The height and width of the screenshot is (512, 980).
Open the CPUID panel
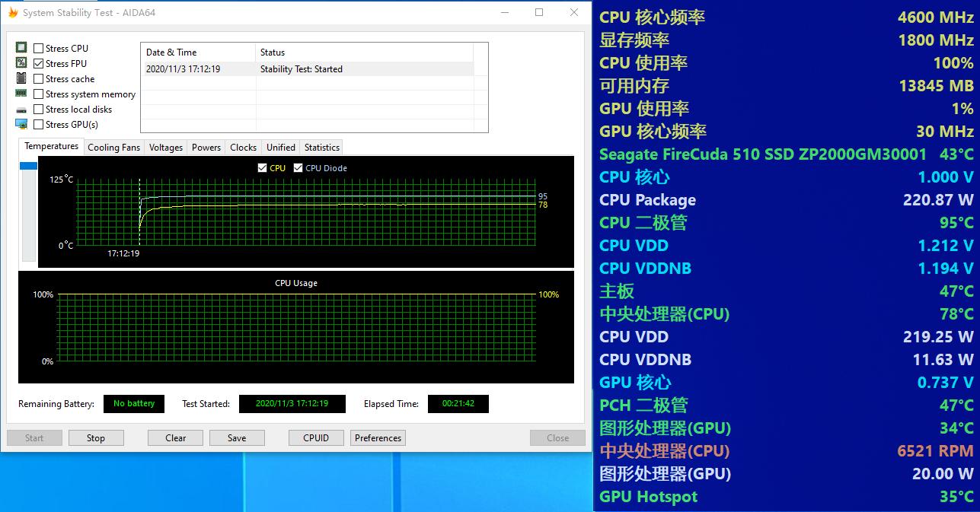coord(315,437)
